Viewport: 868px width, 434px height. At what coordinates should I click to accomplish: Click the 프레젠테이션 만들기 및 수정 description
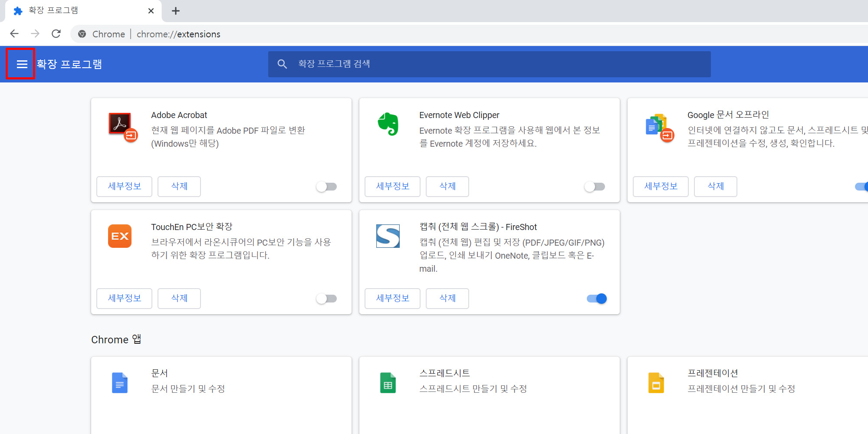[x=741, y=389]
